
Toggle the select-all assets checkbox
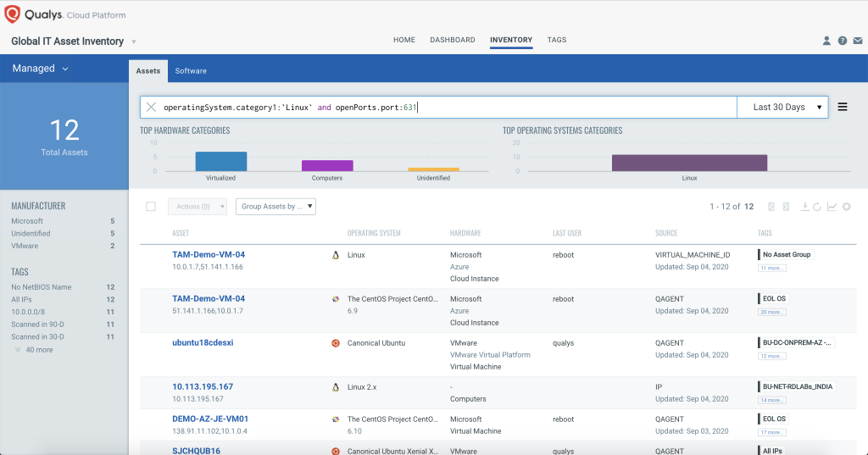tap(151, 207)
